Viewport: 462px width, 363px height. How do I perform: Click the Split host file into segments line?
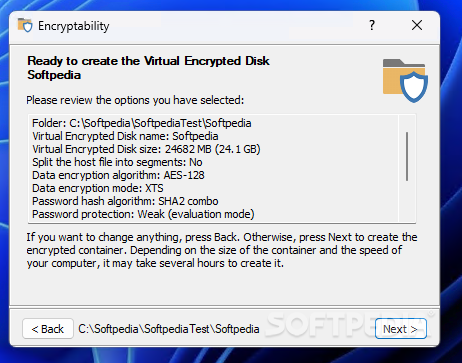click(117, 162)
